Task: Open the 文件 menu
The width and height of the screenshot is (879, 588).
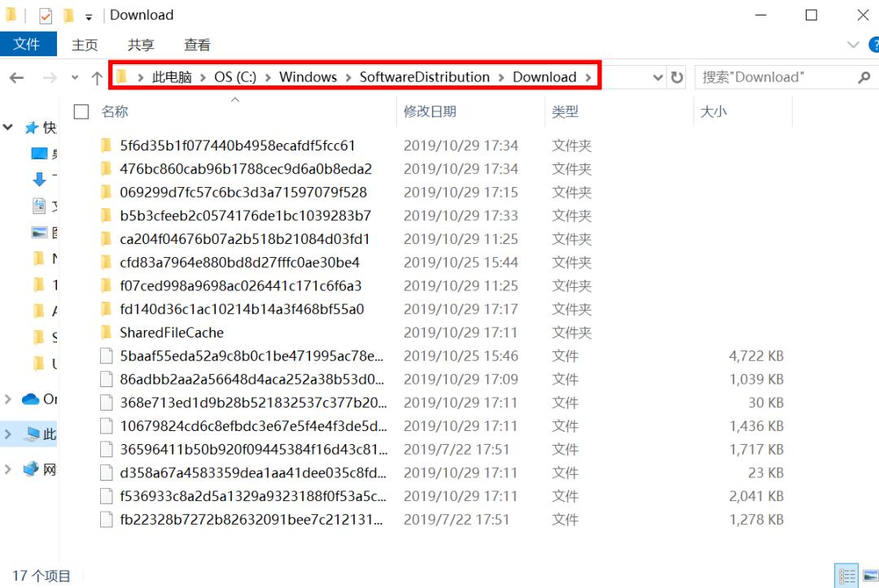Action: (x=28, y=45)
